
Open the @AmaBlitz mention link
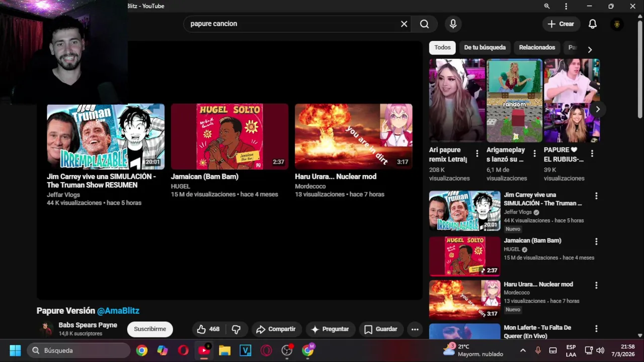coord(118,311)
